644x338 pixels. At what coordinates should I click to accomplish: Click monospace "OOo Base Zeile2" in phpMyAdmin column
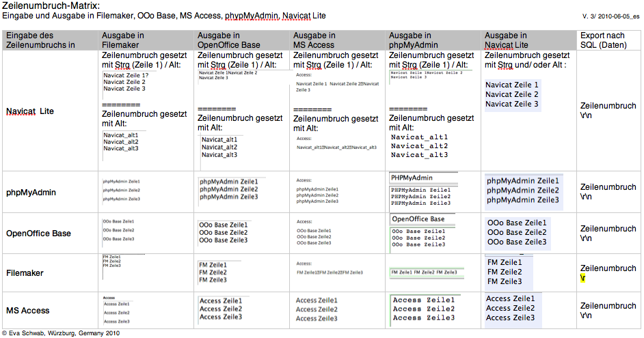tap(418, 238)
